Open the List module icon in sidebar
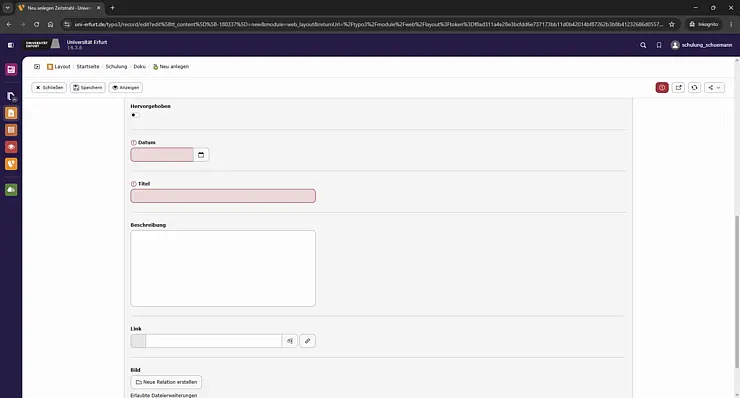Viewport: 740px width, 398px height. click(x=11, y=130)
